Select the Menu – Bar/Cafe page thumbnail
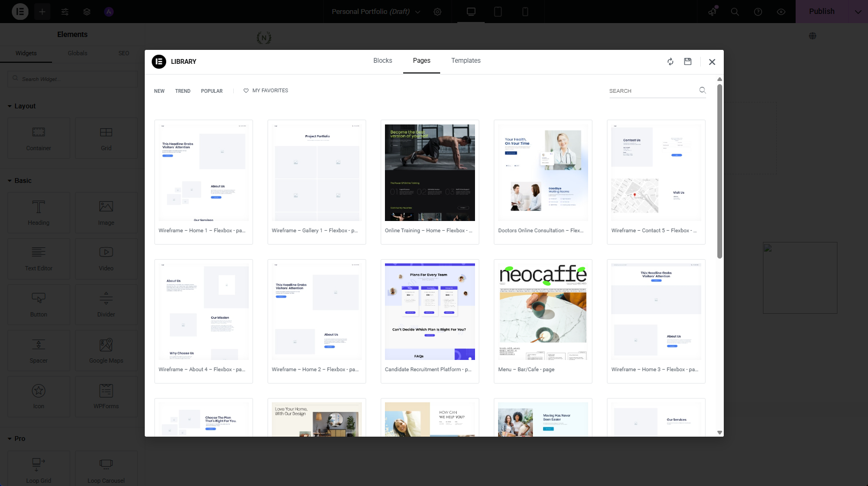 543,311
